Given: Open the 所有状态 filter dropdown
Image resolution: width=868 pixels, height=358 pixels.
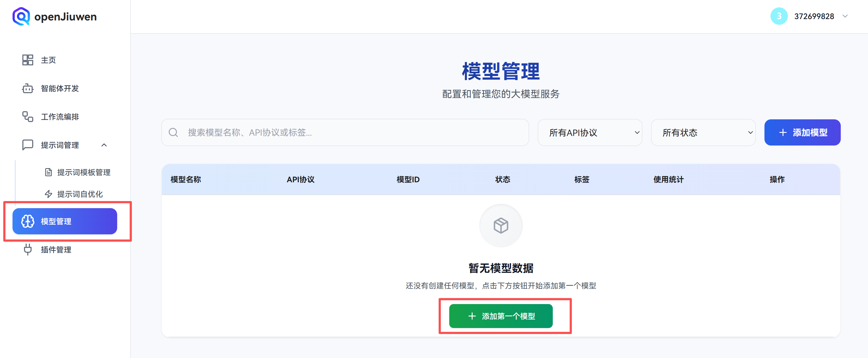Looking at the screenshot, I should [703, 132].
